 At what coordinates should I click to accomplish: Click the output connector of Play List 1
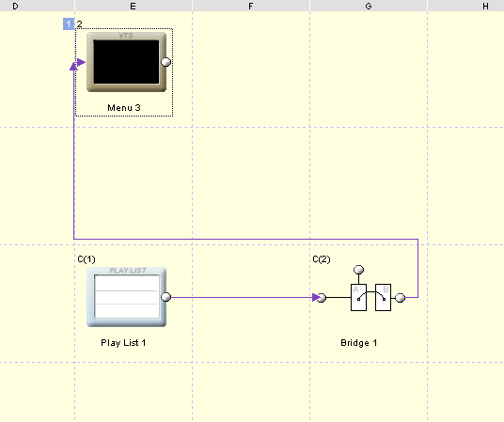(x=165, y=297)
